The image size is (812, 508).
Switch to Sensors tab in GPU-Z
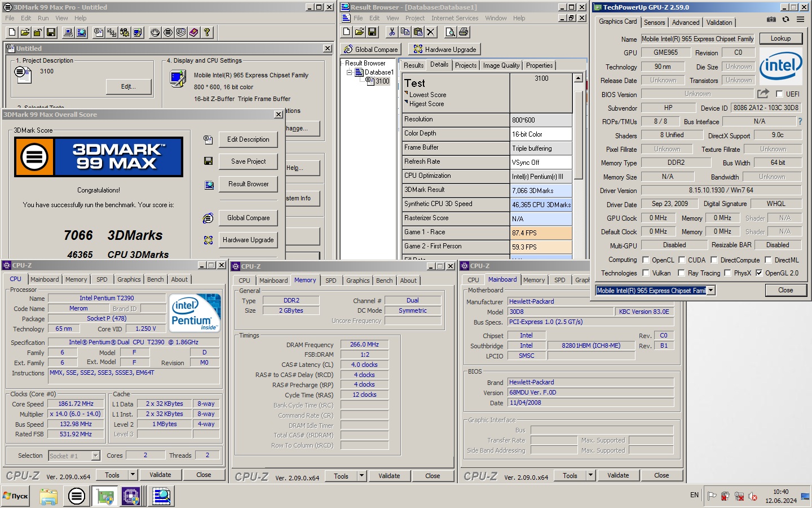(654, 23)
